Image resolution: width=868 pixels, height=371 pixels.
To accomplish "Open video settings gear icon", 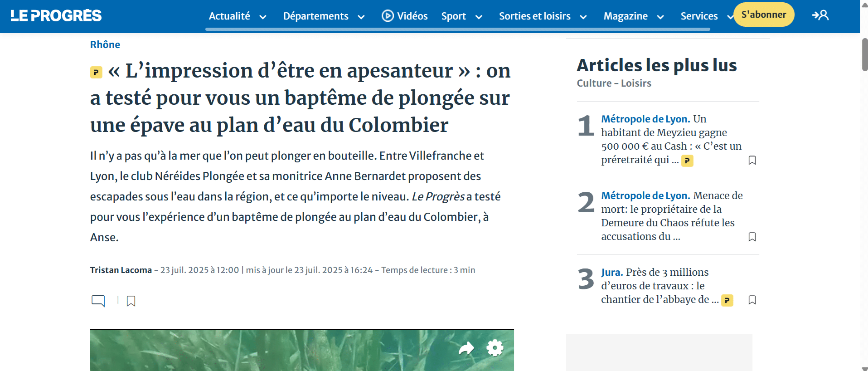I will pos(495,348).
